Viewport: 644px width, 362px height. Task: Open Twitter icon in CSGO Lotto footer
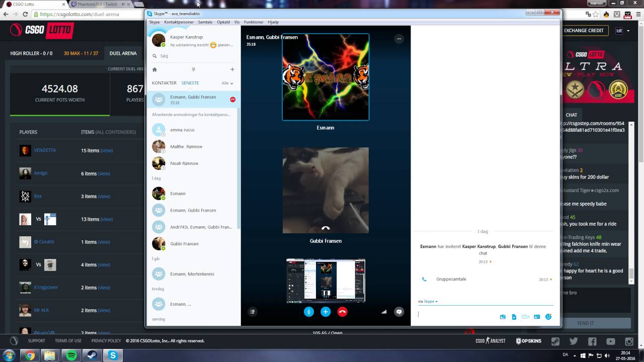pyautogui.click(x=574, y=341)
